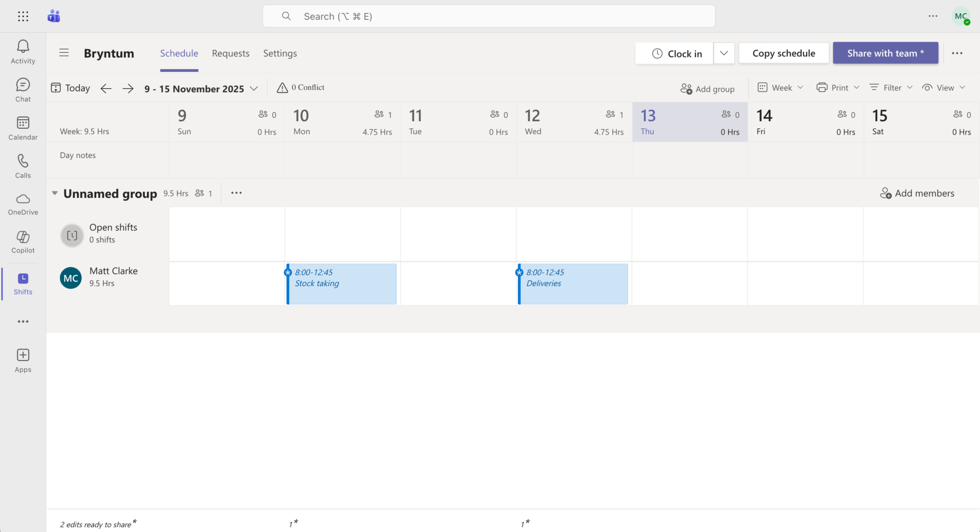The height and width of the screenshot is (532, 980).
Task: Expand the Week view dropdown
Action: click(780, 88)
